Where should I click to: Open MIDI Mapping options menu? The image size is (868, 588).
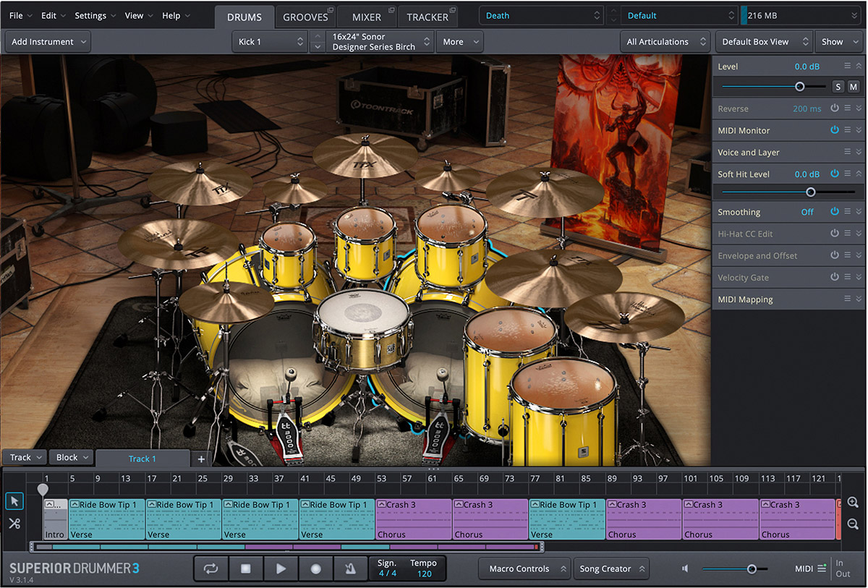click(848, 299)
